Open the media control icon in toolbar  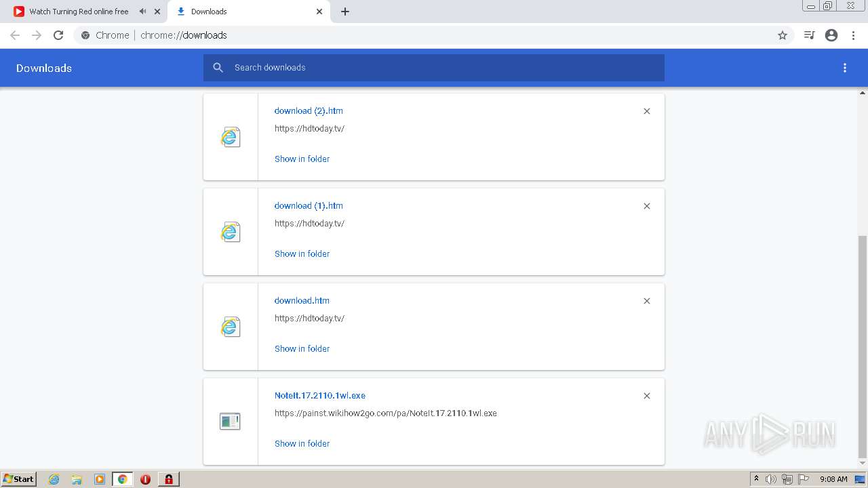tap(809, 35)
